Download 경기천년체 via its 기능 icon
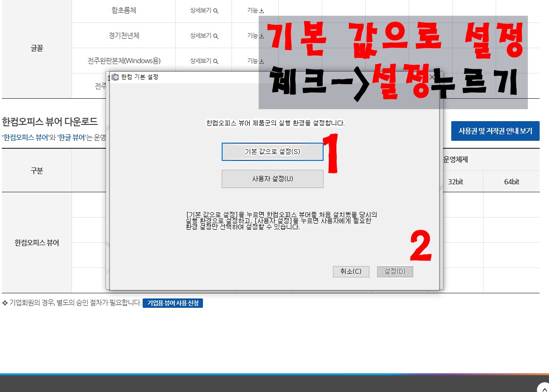The width and height of the screenshot is (549, 392). 261,36
